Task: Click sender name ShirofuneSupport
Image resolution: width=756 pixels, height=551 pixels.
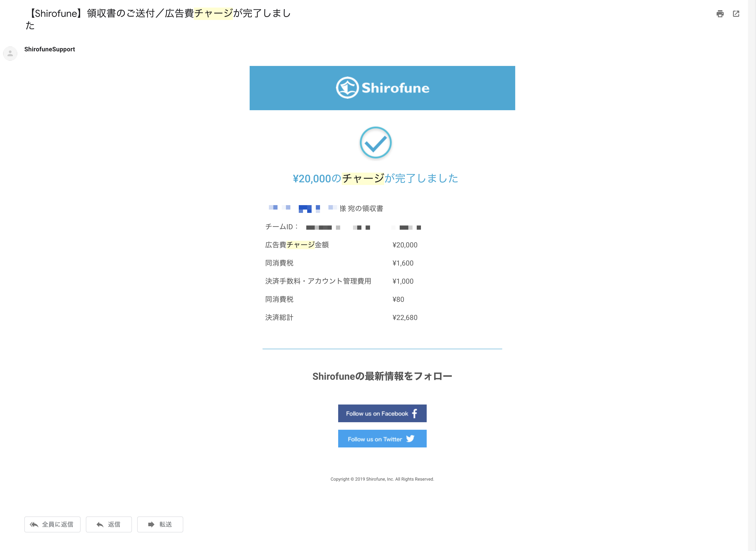Action: point(50,49)
